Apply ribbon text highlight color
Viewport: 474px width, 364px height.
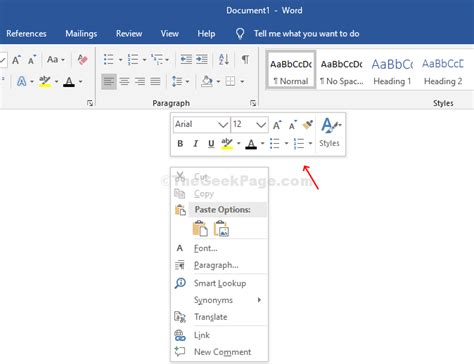45,81
